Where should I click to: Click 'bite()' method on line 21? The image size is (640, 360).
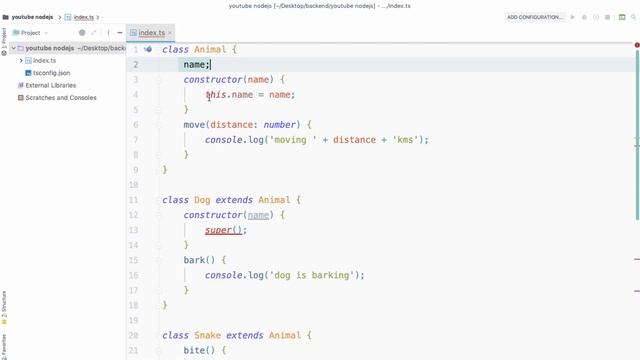(199, 350)
